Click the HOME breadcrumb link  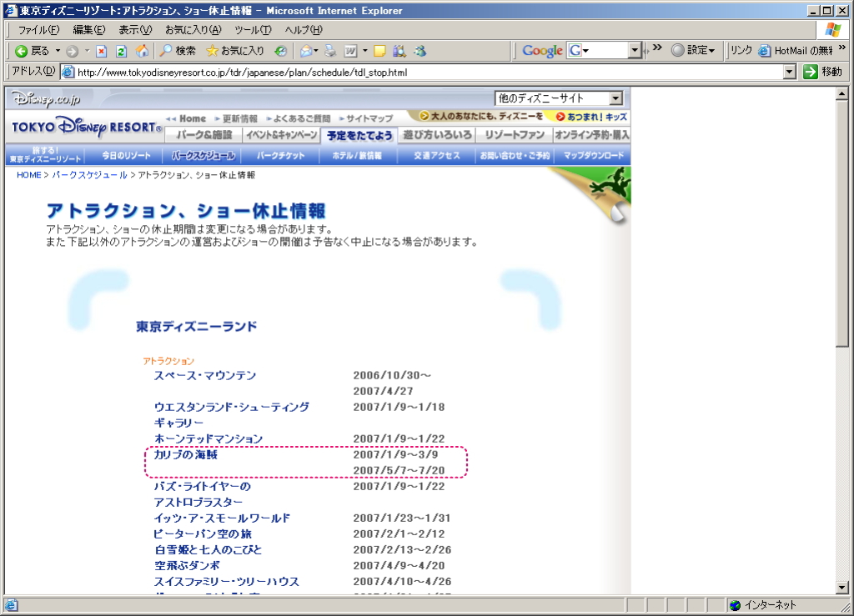tap(29, 175)
